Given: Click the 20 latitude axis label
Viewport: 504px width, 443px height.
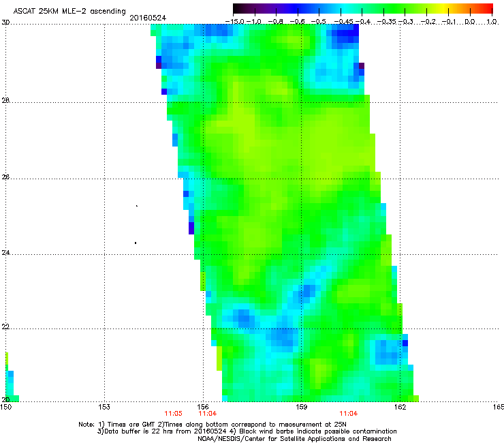Looking at the screenshot, I should tap(5, 399).
